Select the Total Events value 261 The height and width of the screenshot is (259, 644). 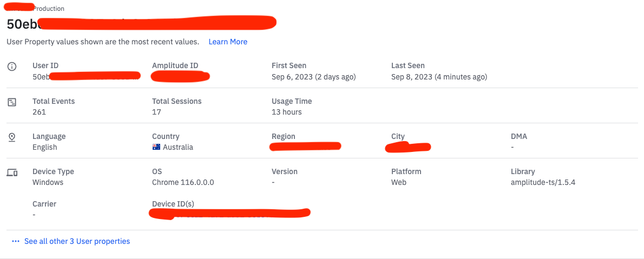(x=39, y=112)
